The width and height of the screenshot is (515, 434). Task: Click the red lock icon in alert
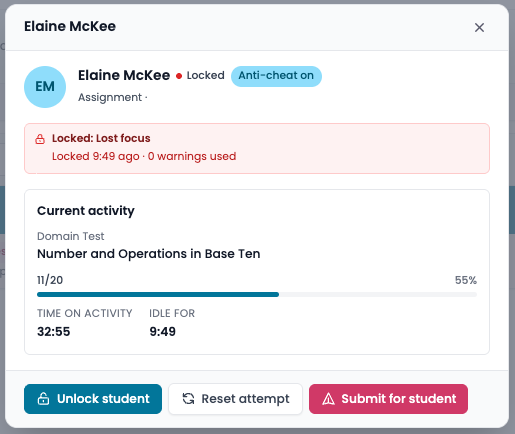click(40, 139)
